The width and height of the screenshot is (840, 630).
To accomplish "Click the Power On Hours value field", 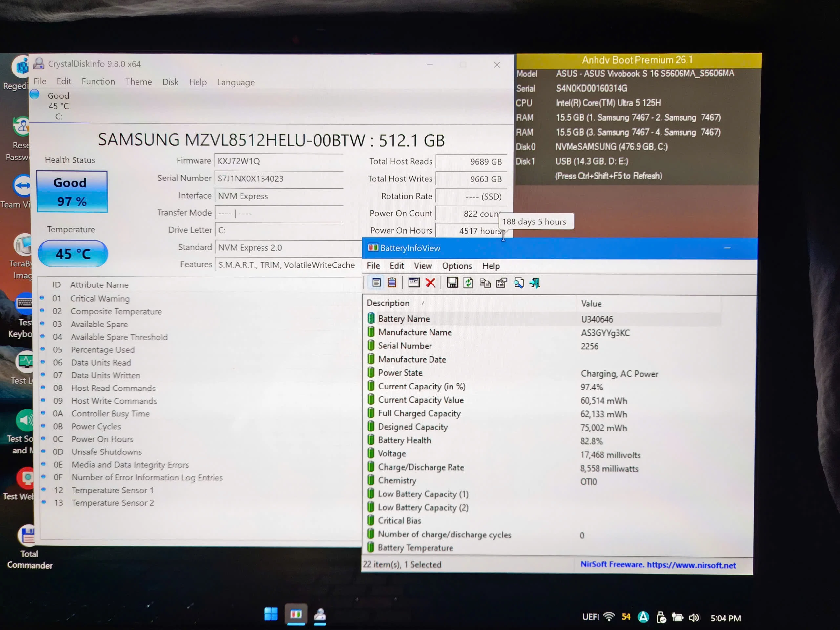I will coord(471,230).
